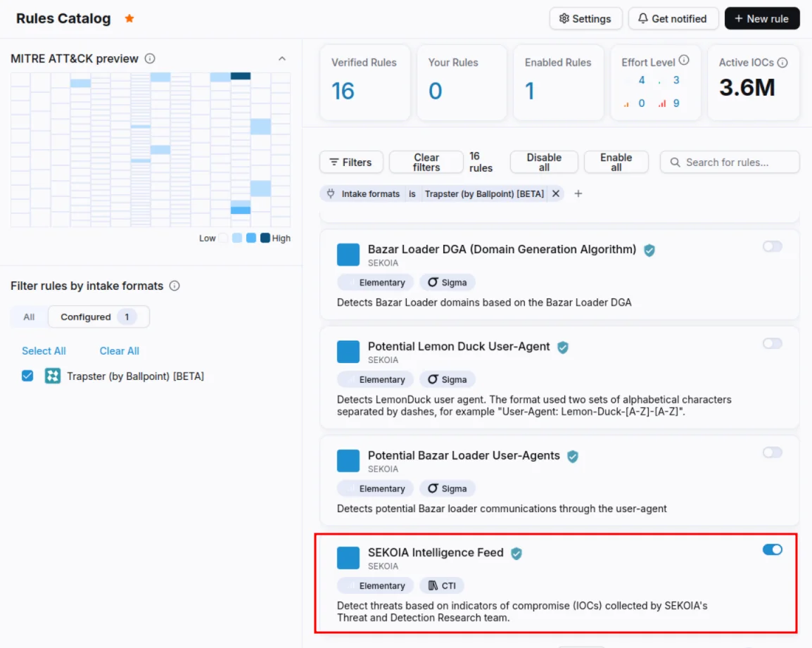812x648 pixels.
Task: Click the dark high-intensity MITRE matrix cell
Action: pyautogui.click(x=241, y=76)
